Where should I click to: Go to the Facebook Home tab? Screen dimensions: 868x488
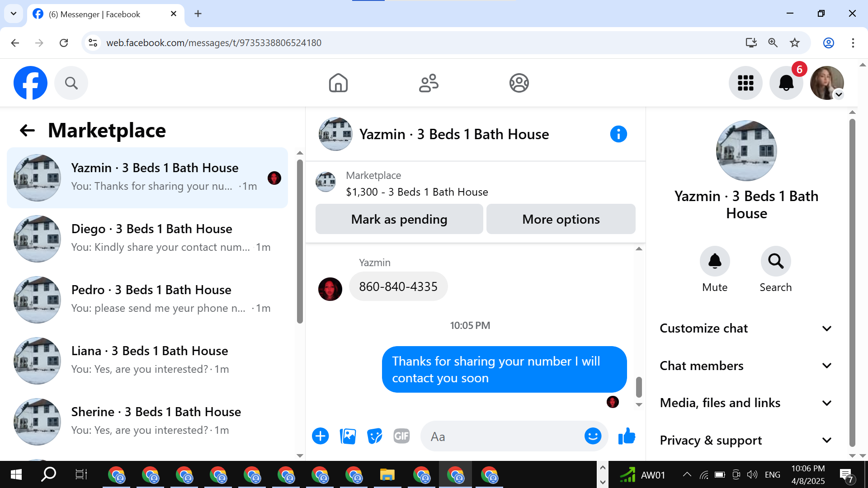pos(338,83)
